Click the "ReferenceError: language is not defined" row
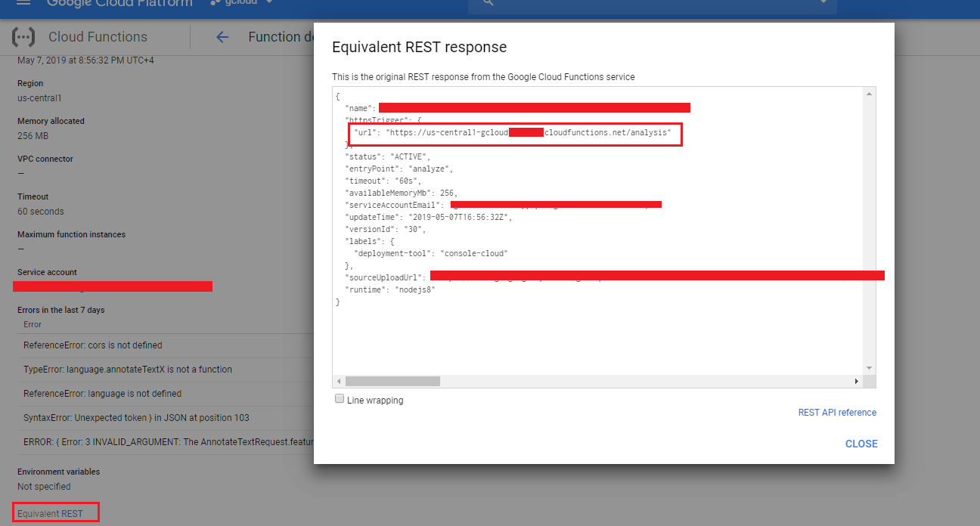Image resolution: width=980 pixels, height=526 pixels. 166,394
